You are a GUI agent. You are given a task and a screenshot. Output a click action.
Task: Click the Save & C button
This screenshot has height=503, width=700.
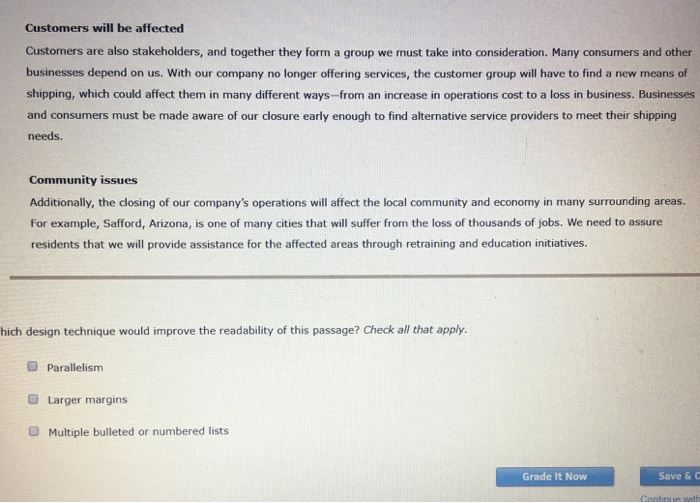(670, 476)
